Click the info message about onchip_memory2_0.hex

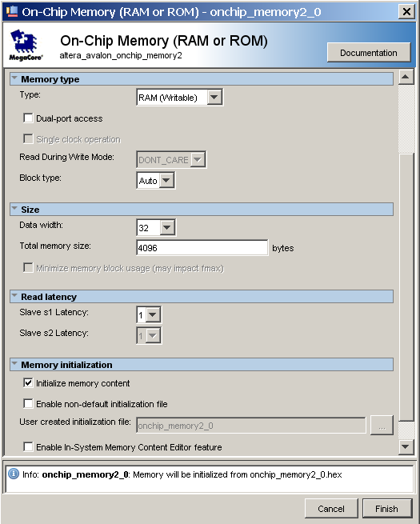click(x=182, y=474)
